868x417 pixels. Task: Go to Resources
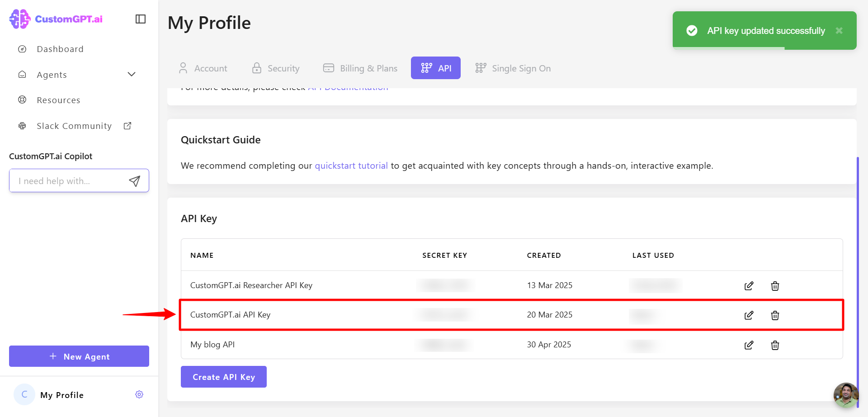pos(58,100)
